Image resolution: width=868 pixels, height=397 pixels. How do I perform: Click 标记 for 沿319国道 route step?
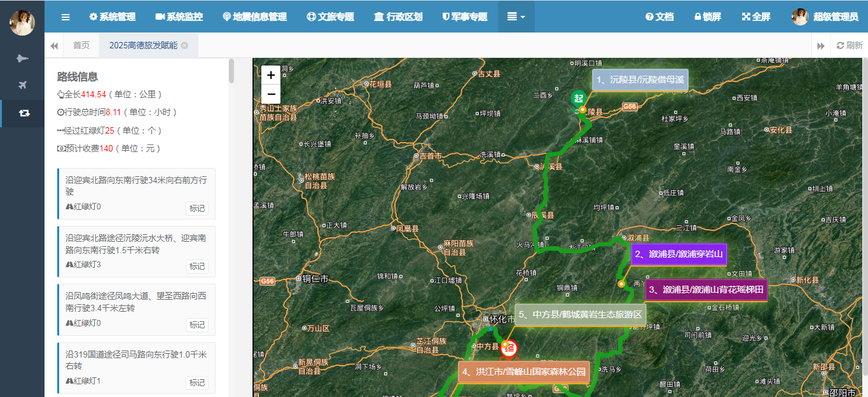[197, 382]
